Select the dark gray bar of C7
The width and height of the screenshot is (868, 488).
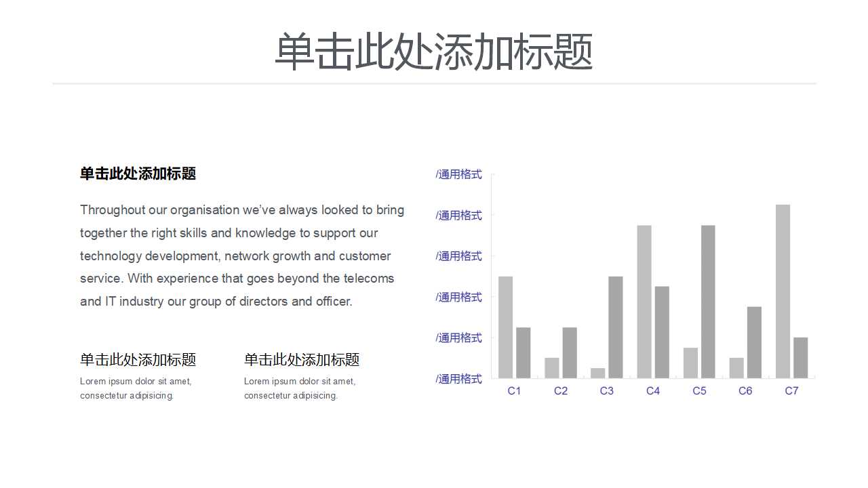point(801,358)
